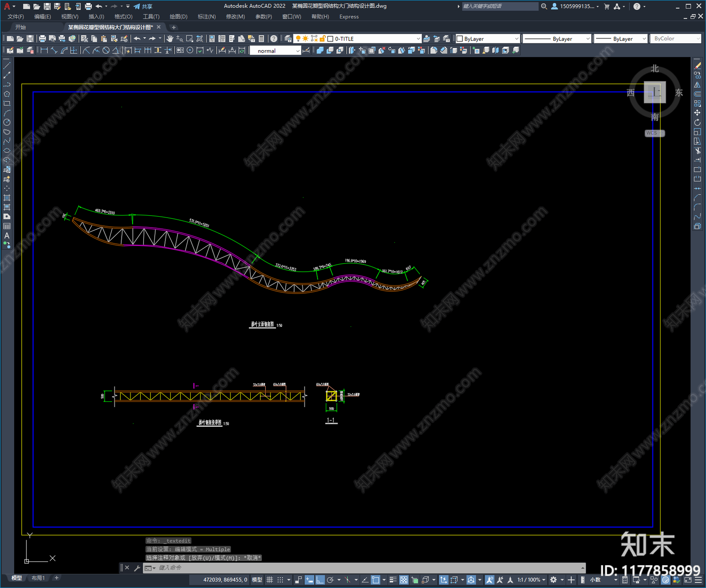706x588 pixels.
Task: Toggle snap mode in status bar
Action: click(x=280, y=580)
